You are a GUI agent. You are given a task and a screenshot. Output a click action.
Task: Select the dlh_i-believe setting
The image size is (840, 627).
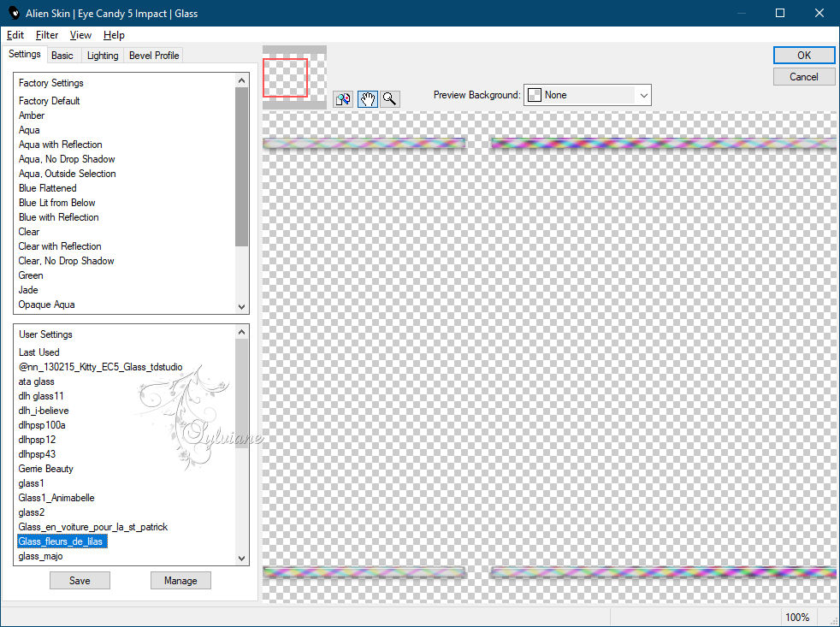pyautogui.click(x=44, y=411)
